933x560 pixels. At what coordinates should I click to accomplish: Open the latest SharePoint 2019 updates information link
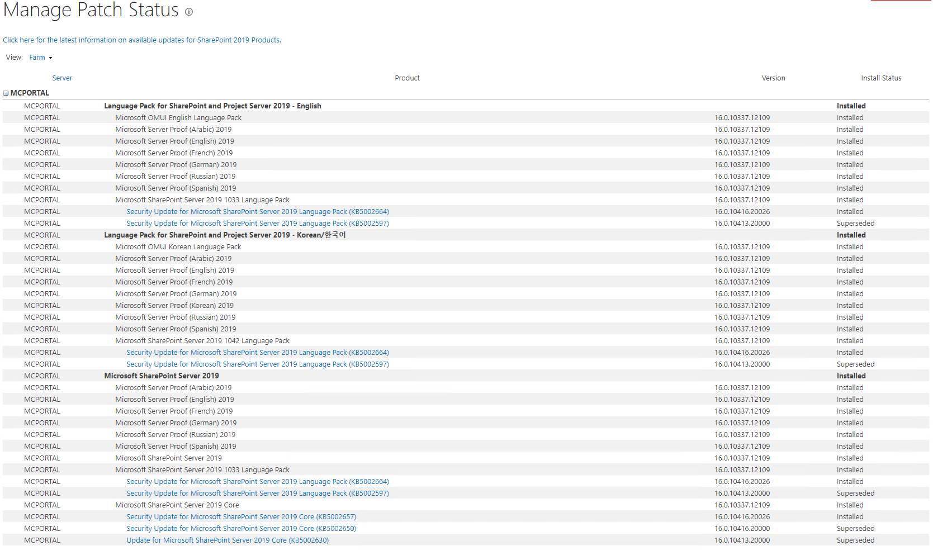(x=142, y=40)
